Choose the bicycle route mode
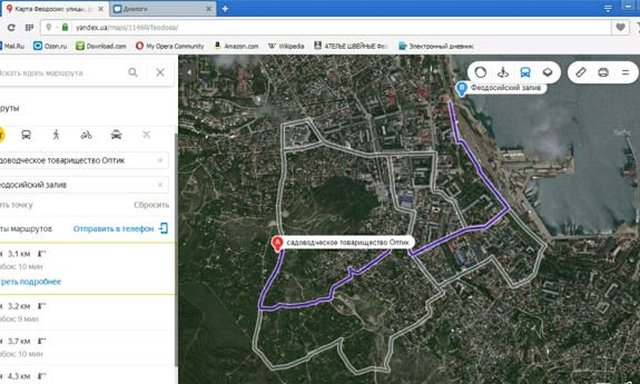This screenshot has width=640, height=384. (x=86, y=134)
